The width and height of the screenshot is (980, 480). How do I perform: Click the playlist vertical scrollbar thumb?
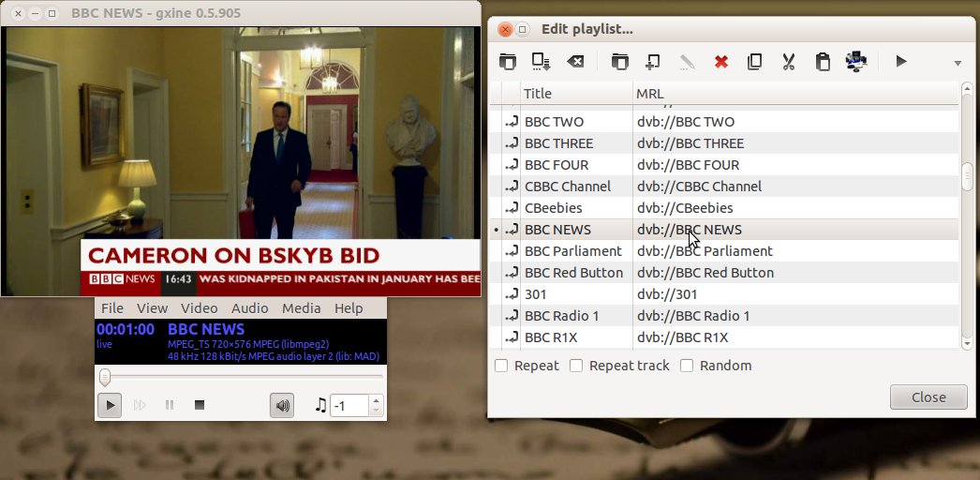967,176
